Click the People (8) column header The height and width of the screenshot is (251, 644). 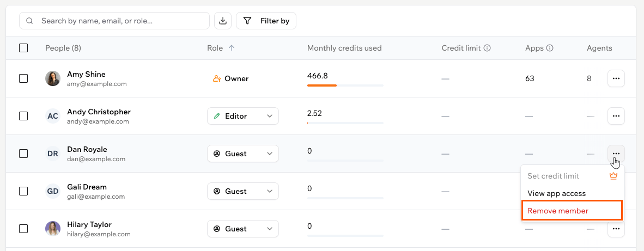coord(63,48)
